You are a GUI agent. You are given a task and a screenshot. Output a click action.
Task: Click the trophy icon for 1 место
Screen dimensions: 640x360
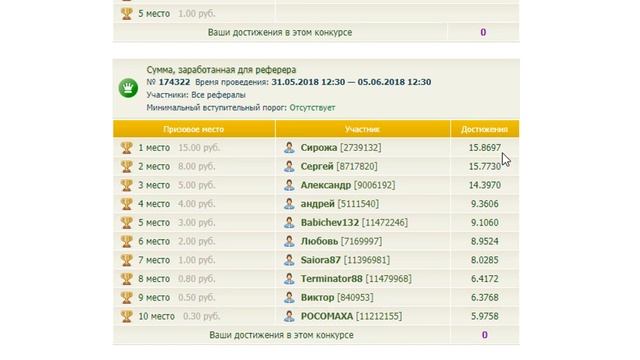click(x=127, y=148)
